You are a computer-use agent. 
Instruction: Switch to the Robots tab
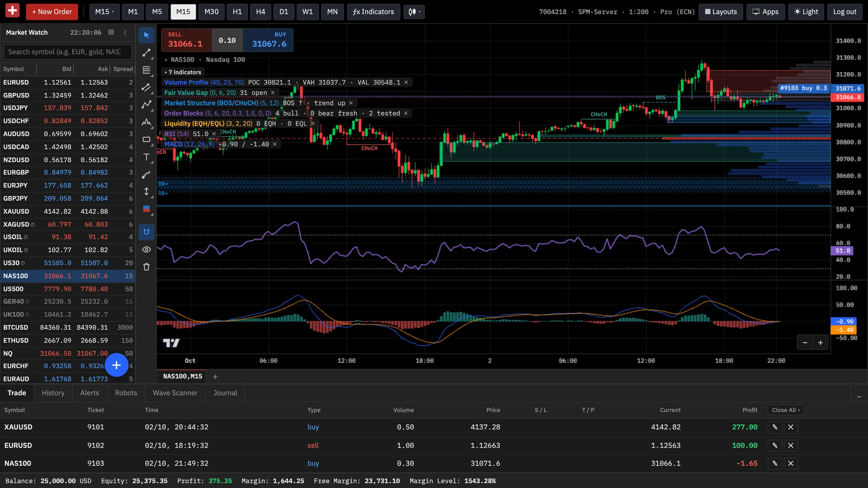click(x=126, y=393)
